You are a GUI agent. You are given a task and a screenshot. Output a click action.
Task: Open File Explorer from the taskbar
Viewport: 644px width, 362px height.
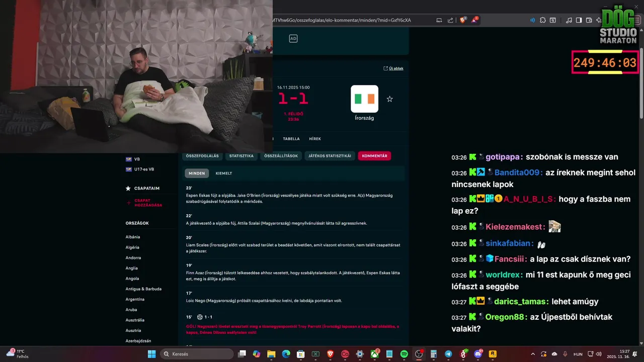(271, 354)
